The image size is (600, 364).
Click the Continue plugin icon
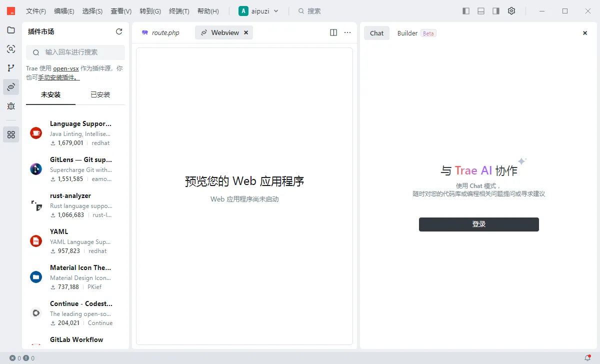(36, 313)
